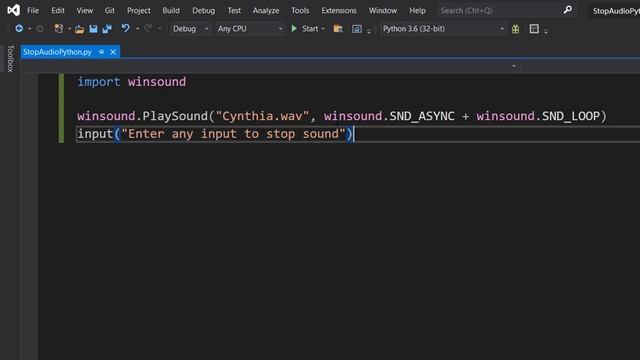Click the 'import' keyword in code

99,82
